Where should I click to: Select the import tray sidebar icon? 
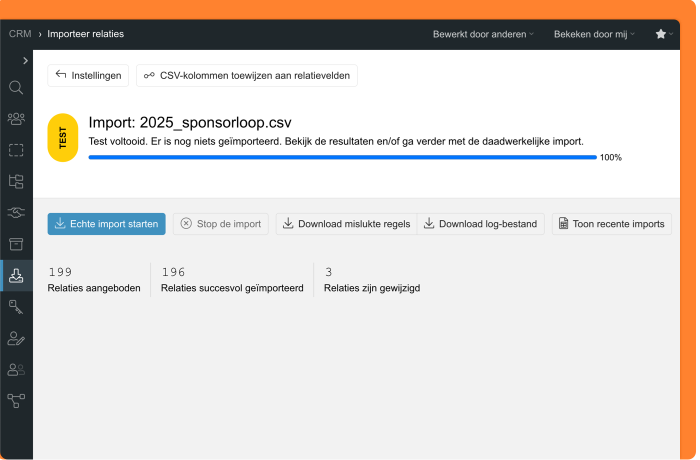click(x=16, y=276)
